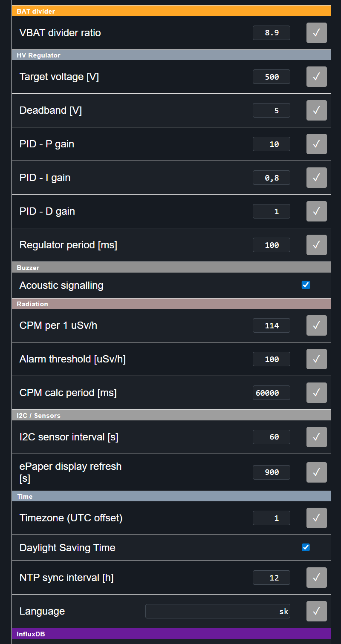Viewport: 341px width, 644px height.
Task: Focus the Language text field
Action: point(218,611)
